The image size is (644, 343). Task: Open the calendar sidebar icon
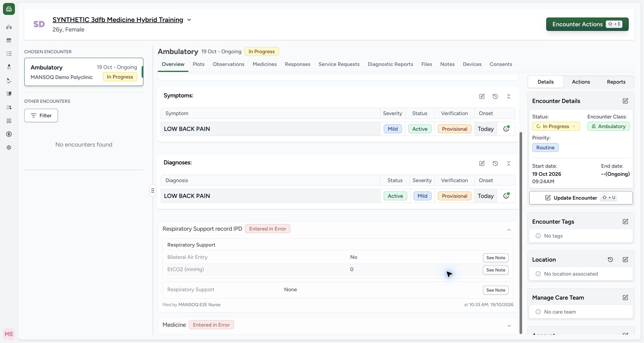pyautogui.click(x=9, y=40)
